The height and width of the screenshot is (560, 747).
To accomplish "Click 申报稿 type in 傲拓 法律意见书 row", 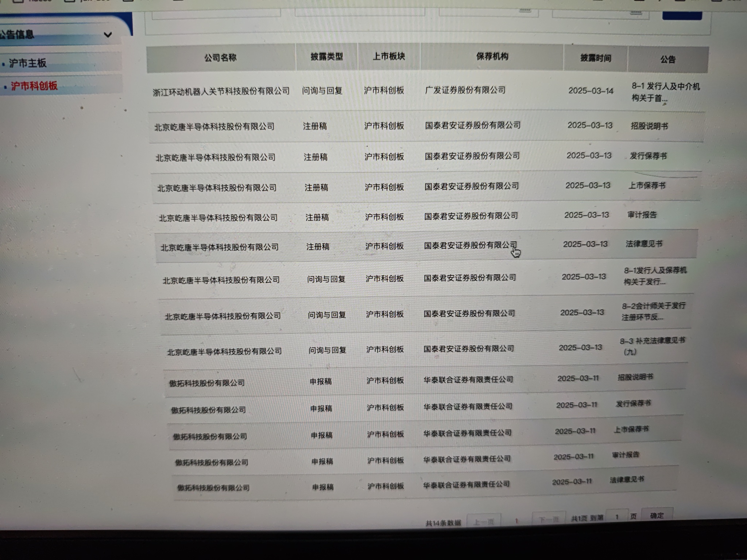I will 323,487.
